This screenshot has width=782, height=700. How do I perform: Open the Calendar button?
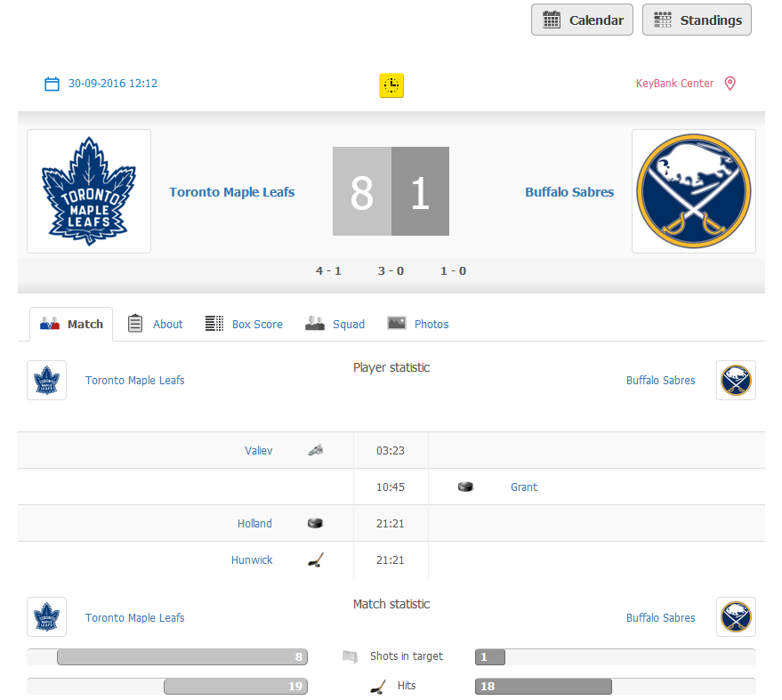[x=582, y=20]
